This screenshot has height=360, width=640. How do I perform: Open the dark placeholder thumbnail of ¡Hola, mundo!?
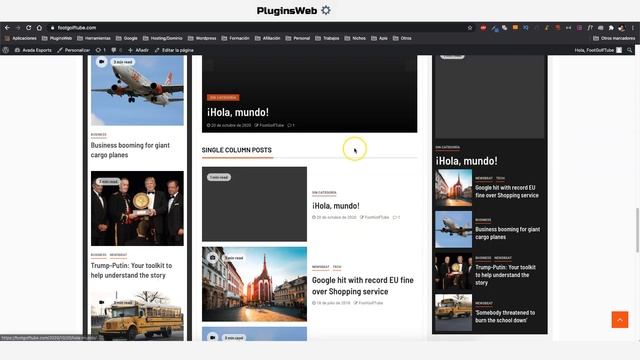[254, 204]
